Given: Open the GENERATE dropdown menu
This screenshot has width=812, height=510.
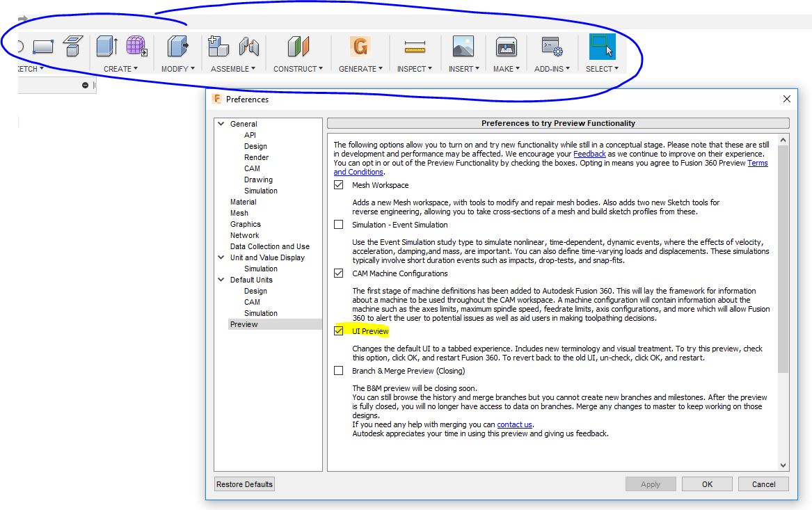Looking at the screenshot, I should point(360,68).
